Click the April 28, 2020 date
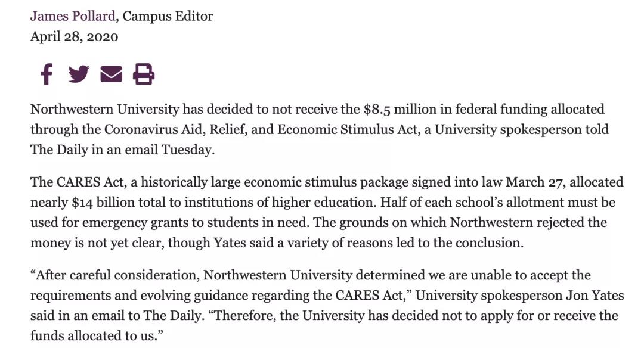The width and height of the screenshot is (644, 348). click(74, 36)
